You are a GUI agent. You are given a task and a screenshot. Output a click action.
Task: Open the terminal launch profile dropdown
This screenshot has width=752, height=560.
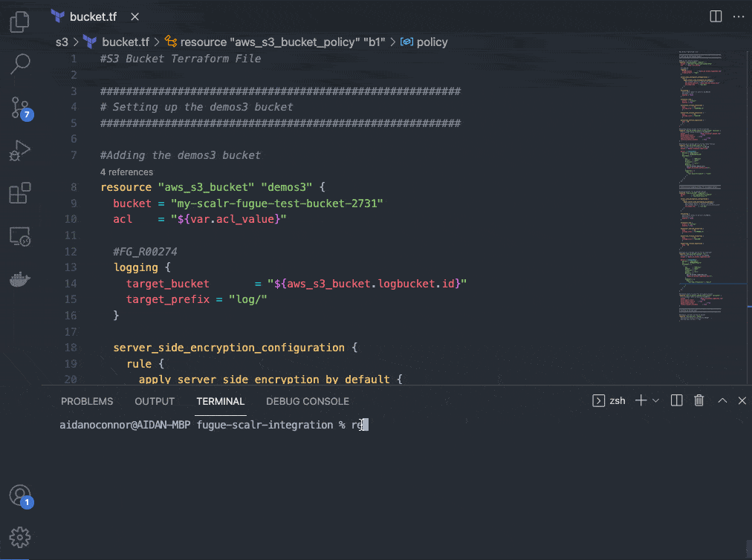click(x=655, y=400)
